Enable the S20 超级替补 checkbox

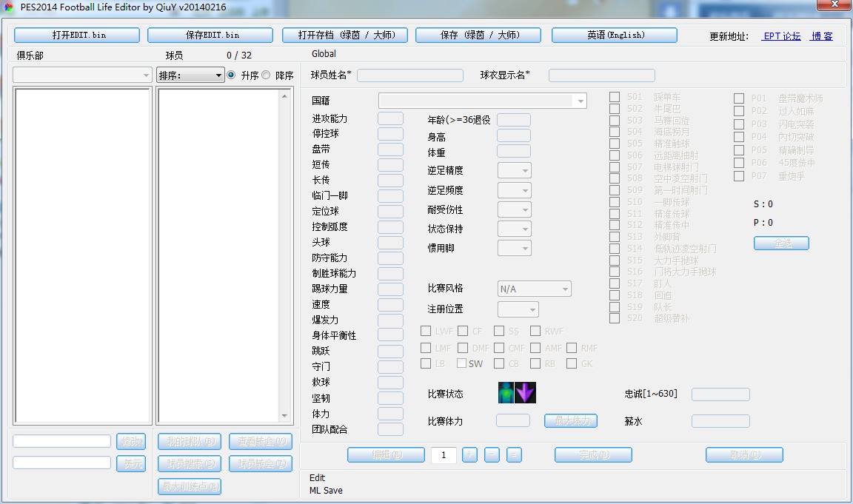[x=615, y=318]
